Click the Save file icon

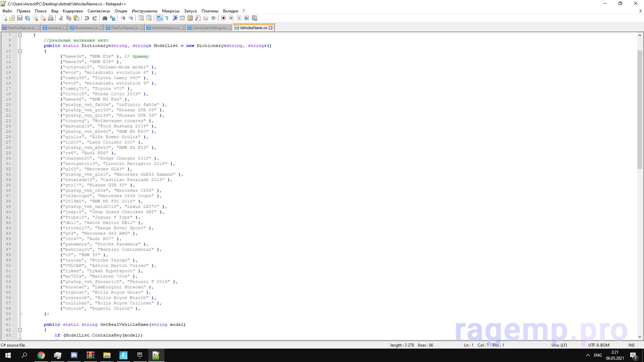click(20, 18)
